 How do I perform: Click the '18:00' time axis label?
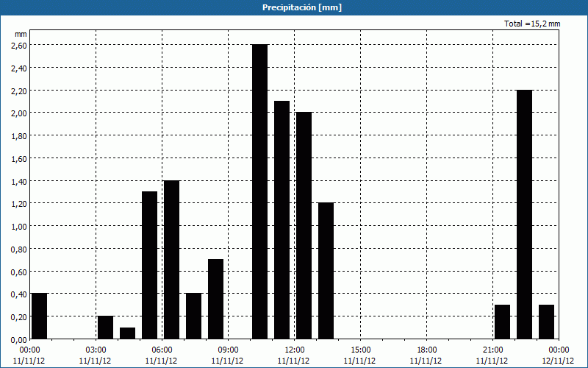(427, 350)
